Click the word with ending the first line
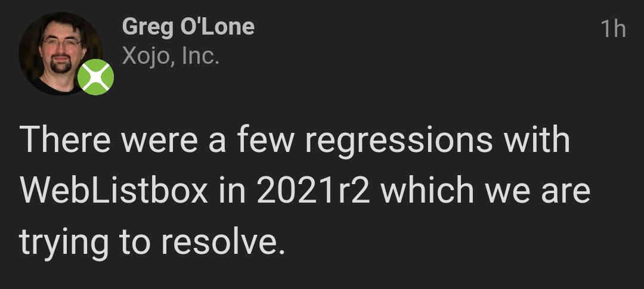The image size is (644, 289). (537, 139)
